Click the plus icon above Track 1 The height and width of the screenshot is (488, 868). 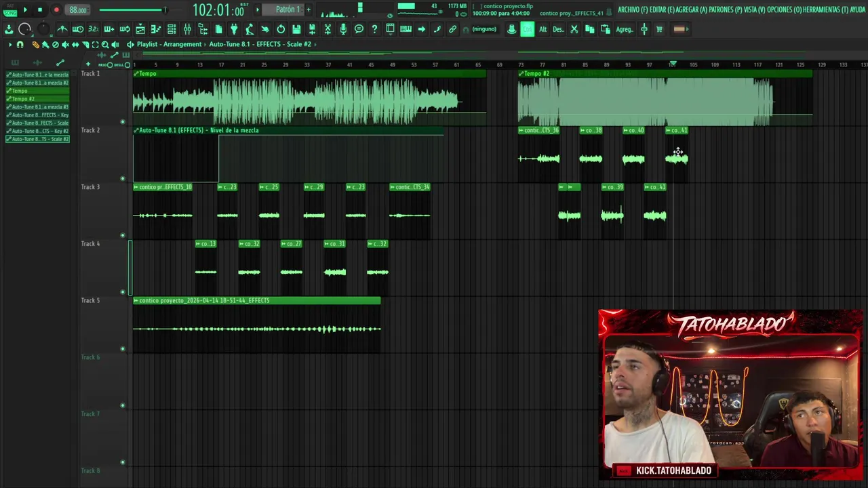click(x=88, y=64)
